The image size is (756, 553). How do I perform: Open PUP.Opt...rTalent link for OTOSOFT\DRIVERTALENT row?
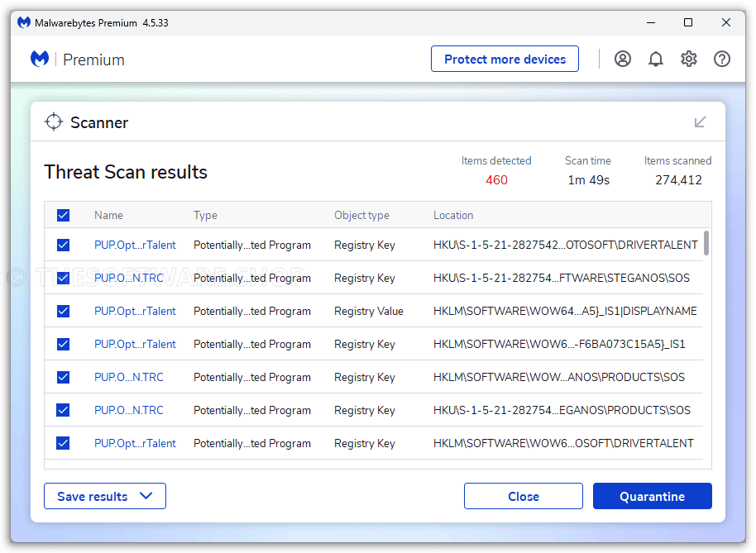click(135, 246)
